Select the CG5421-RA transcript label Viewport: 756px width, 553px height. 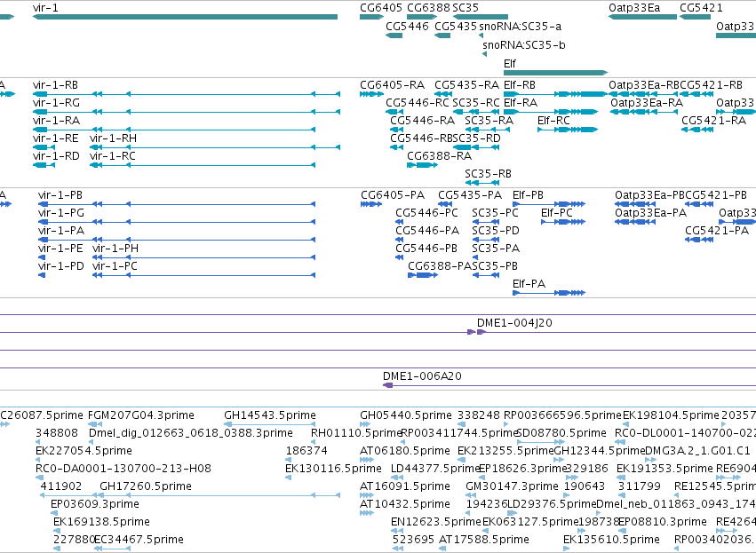pos(713,121)
